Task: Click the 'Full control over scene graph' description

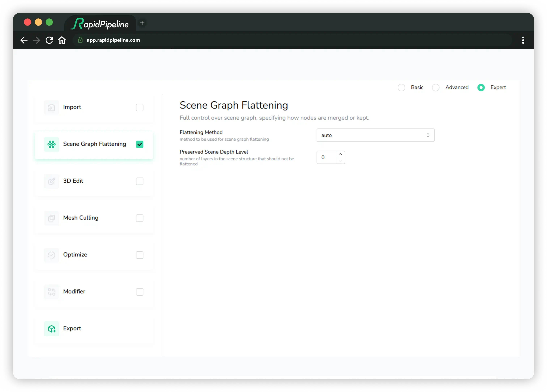Action: 274,118
